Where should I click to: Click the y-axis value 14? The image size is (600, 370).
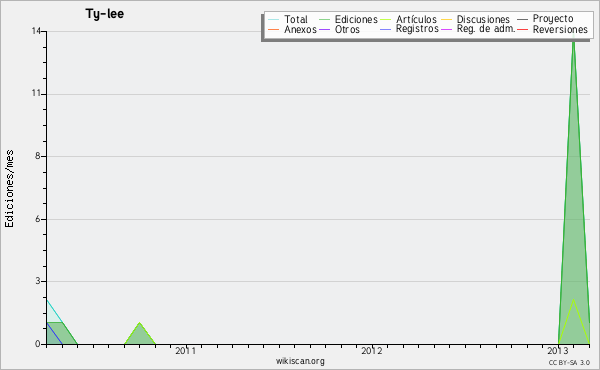pos(36,31)
